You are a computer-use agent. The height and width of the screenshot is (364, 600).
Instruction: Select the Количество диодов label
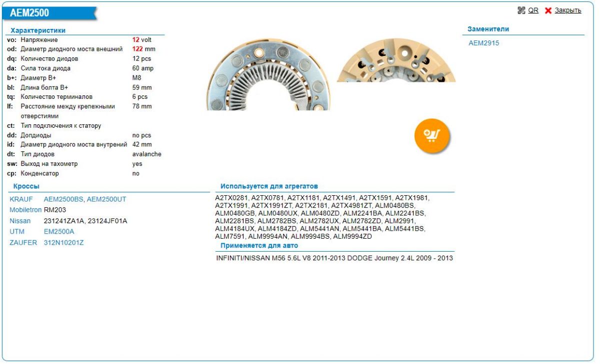49,59
